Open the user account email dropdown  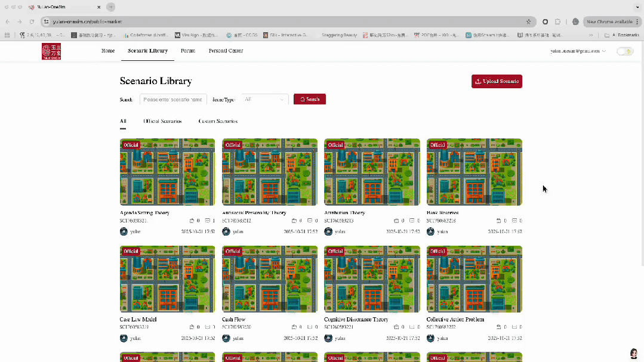tap(578, 51)
